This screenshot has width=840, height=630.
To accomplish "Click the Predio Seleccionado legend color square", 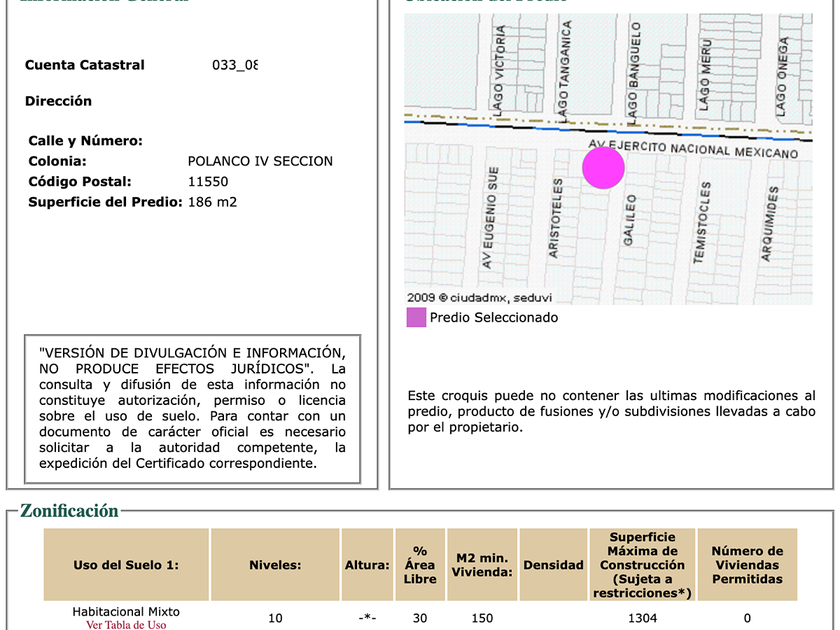I will [x=416, y=317].
